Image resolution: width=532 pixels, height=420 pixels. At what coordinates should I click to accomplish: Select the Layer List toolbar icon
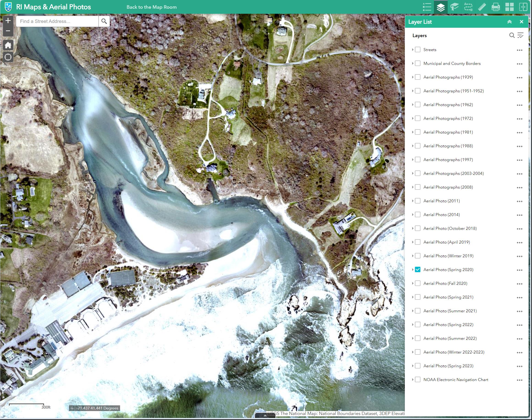[441, 7]
